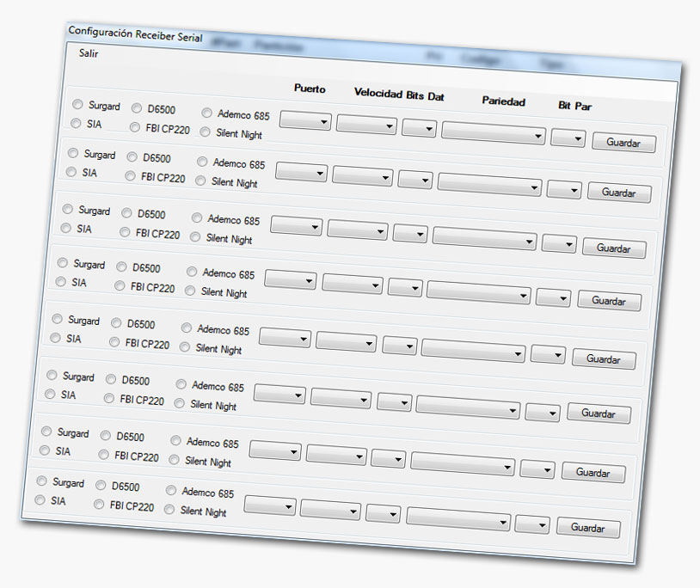
Task: Choose Silent Night option in last row
Action: 169,510
